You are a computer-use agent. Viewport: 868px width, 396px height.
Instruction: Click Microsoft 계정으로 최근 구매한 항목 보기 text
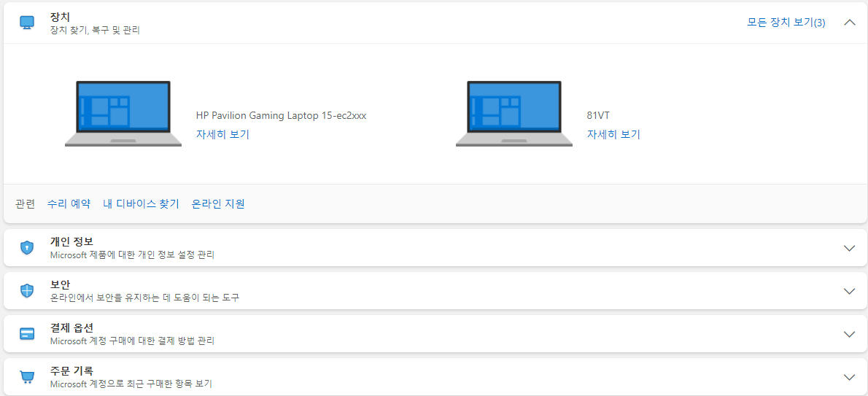[x=131, y=384]
